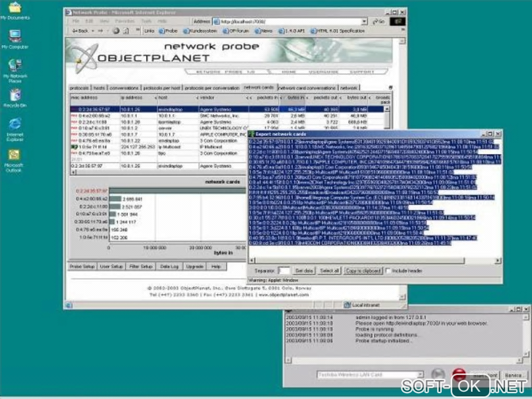Open the browser Favorites menu
Screen dimensions: 532x399
pyautogui.click(x=125, y=21)
